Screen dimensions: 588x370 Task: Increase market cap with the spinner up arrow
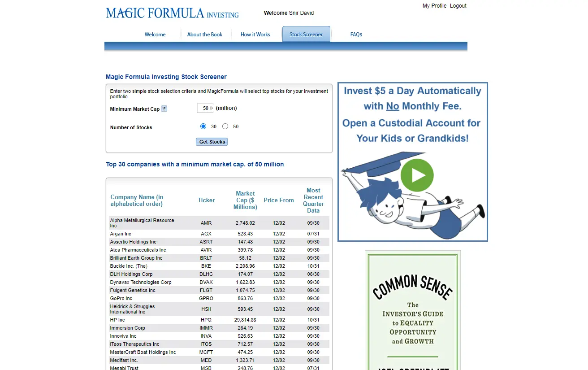pos(210,106)
